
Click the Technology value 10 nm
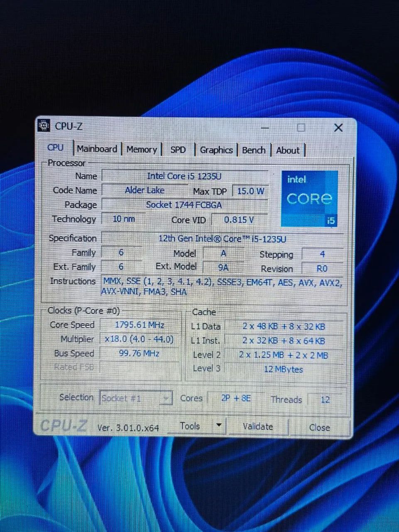point(124,219)
